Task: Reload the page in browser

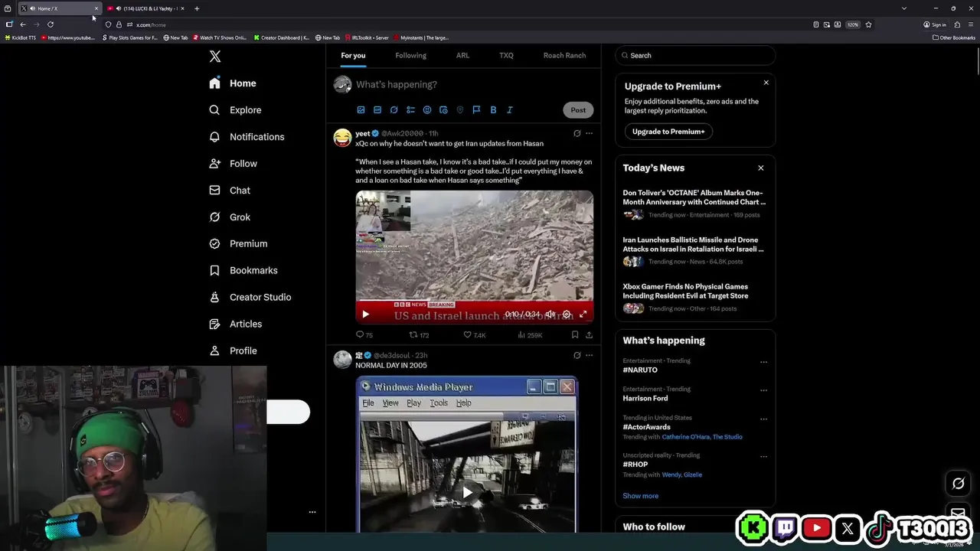Action: coord(51,24)
